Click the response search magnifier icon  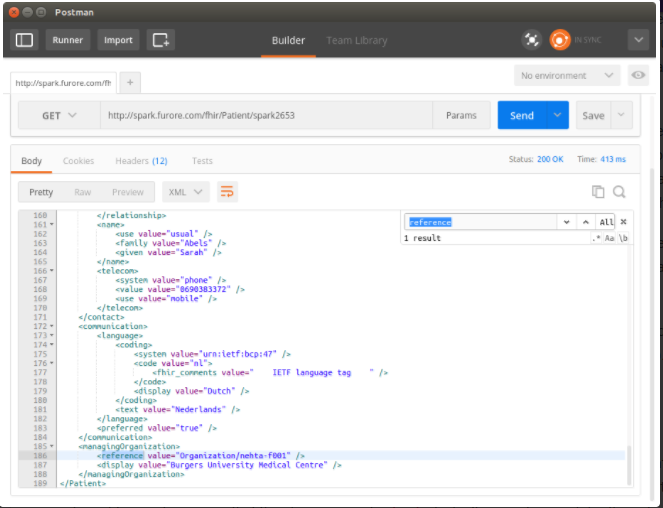pos(620,192)
